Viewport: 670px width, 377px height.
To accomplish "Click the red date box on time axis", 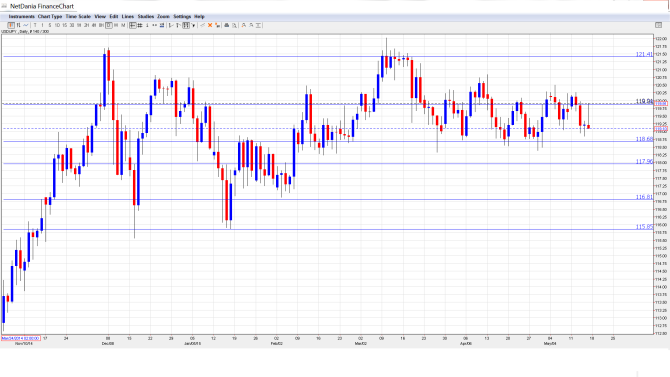I will (x=21, y=338).
